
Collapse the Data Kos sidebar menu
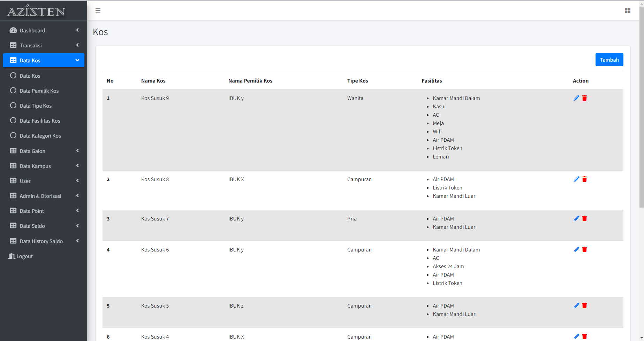click(x=44, y=60)
